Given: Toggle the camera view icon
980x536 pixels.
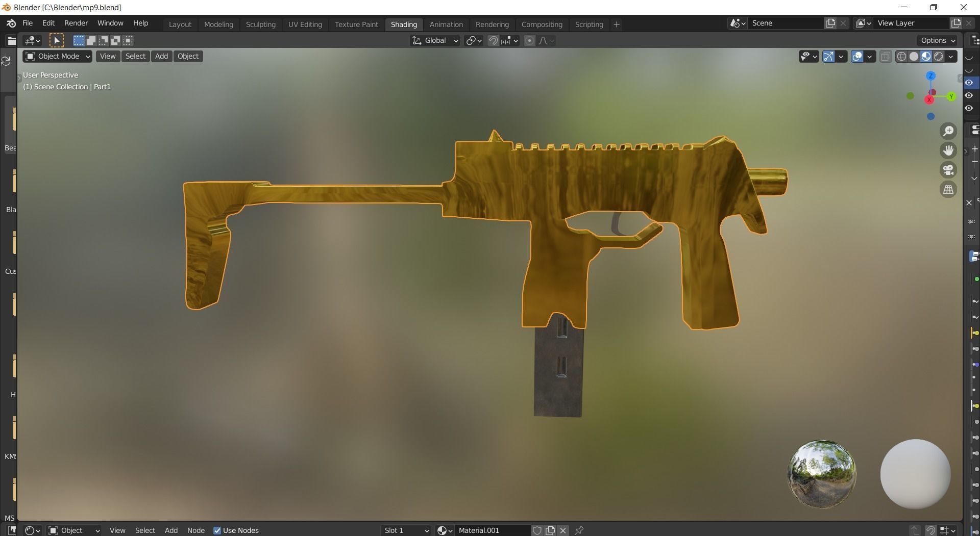Looking at the screenshot, I should [x=948, y=170].
